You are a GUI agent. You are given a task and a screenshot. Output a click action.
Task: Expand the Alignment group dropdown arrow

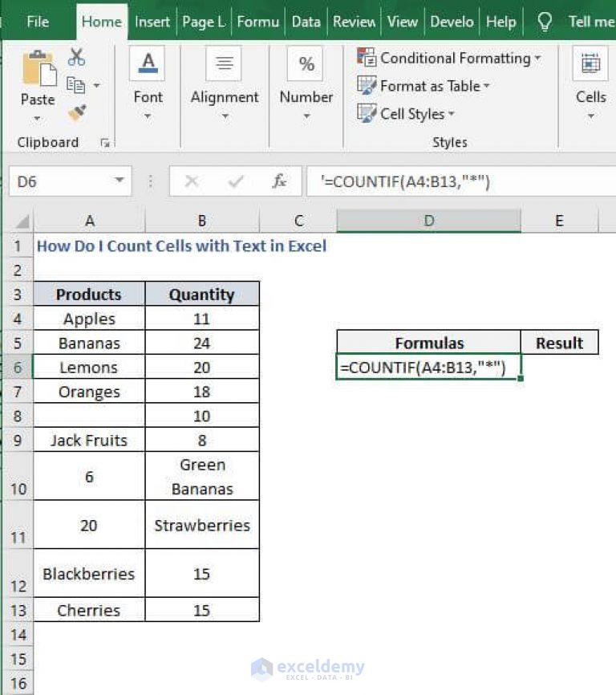pyautogui.click(x=225, y=116)
